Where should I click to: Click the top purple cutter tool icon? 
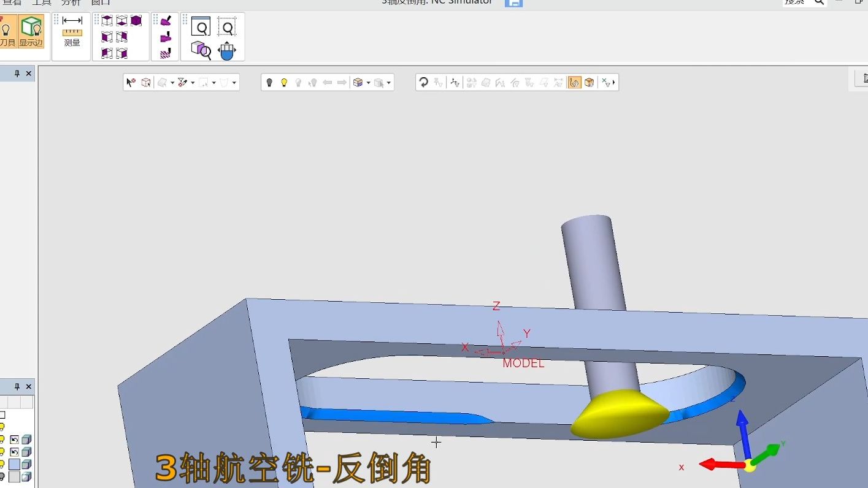165,21
